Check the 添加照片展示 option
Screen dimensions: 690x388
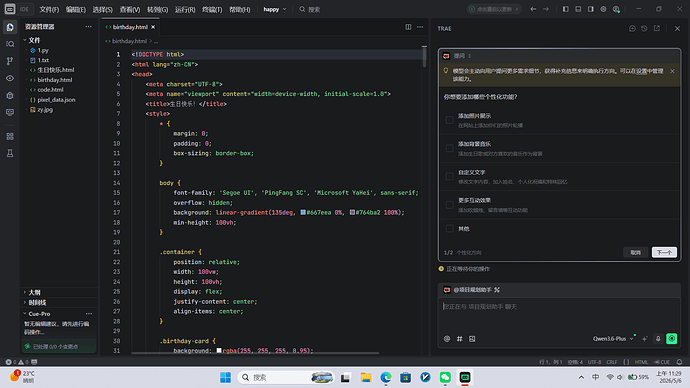[449, 120]
